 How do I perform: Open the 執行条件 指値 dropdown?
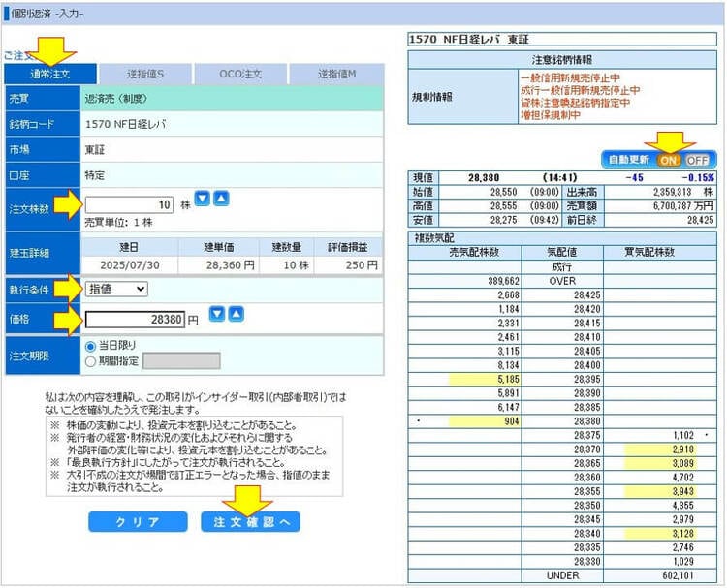[x=116, y=289]
